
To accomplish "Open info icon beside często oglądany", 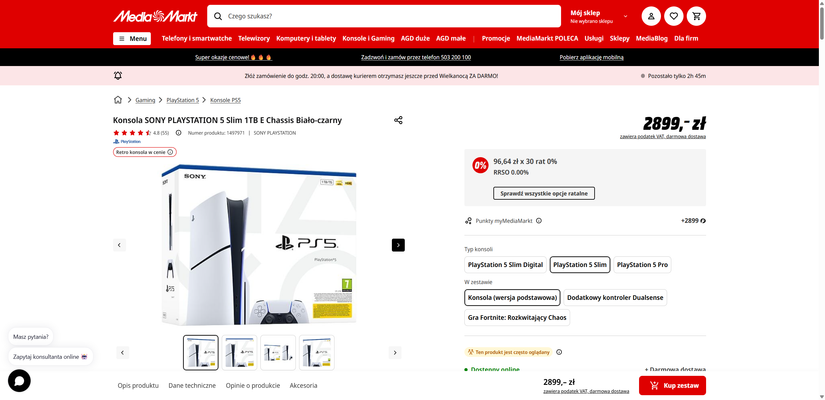I will (559, 352).
